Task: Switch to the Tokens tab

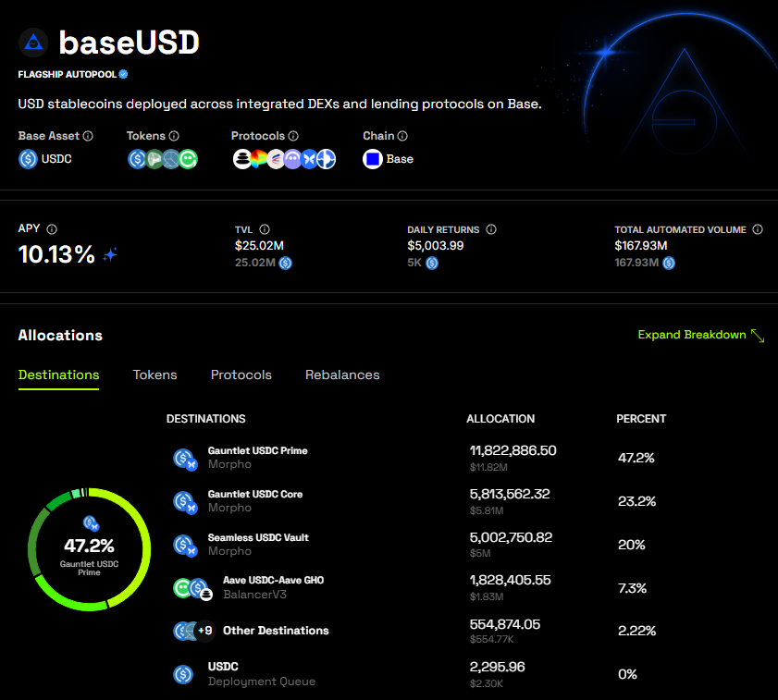Action: (154, 375)
